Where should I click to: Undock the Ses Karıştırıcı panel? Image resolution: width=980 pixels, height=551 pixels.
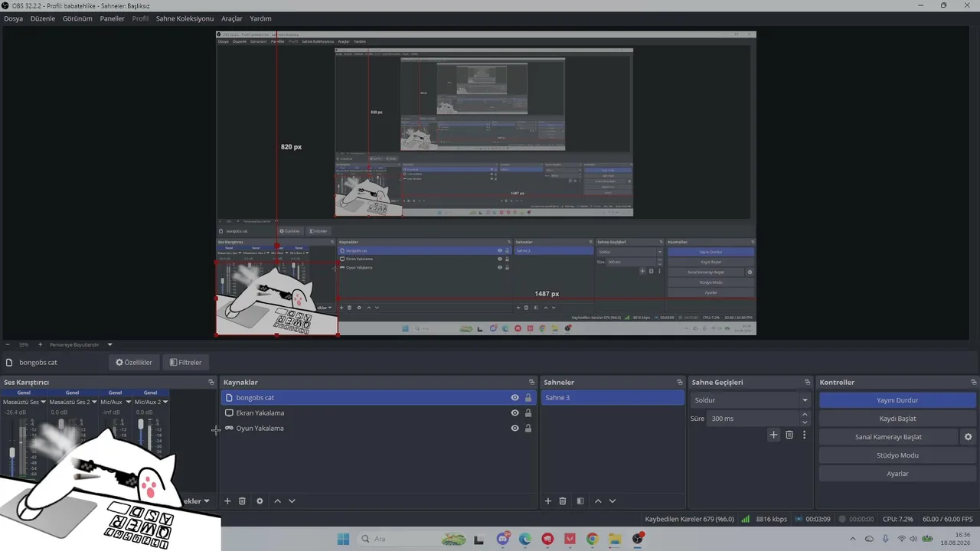point(211,382)
